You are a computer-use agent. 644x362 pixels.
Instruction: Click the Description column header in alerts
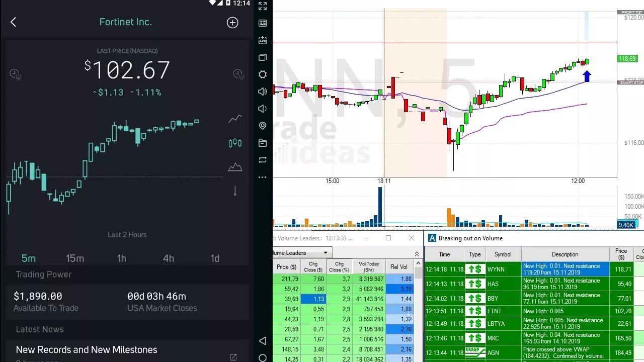565,254
